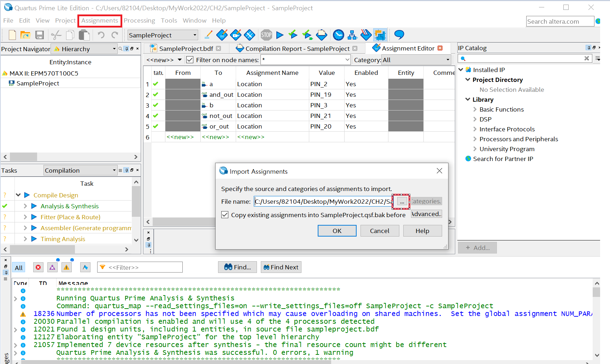This screenshot has height=364, width=610.
Task: Open the Compilation Report toolbar icon
Action: pyautogui.click(x=322, y=35)
